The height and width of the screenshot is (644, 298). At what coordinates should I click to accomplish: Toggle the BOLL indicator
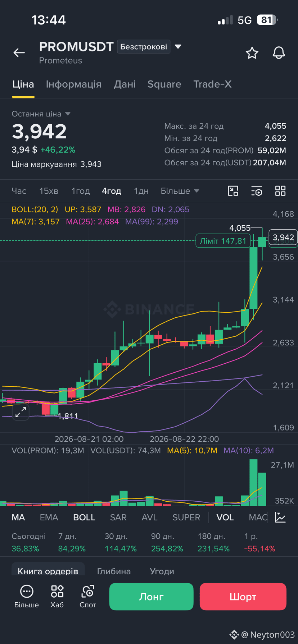coord(84,517)
